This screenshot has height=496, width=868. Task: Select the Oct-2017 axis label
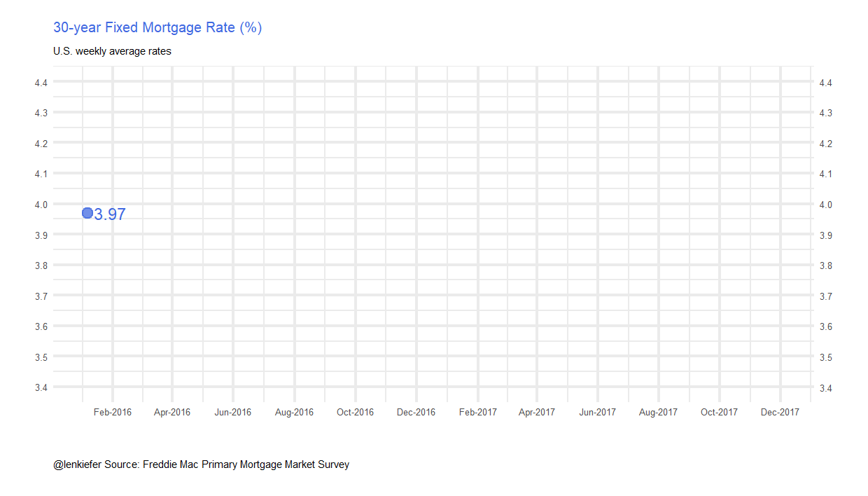[x=720, y=412]
